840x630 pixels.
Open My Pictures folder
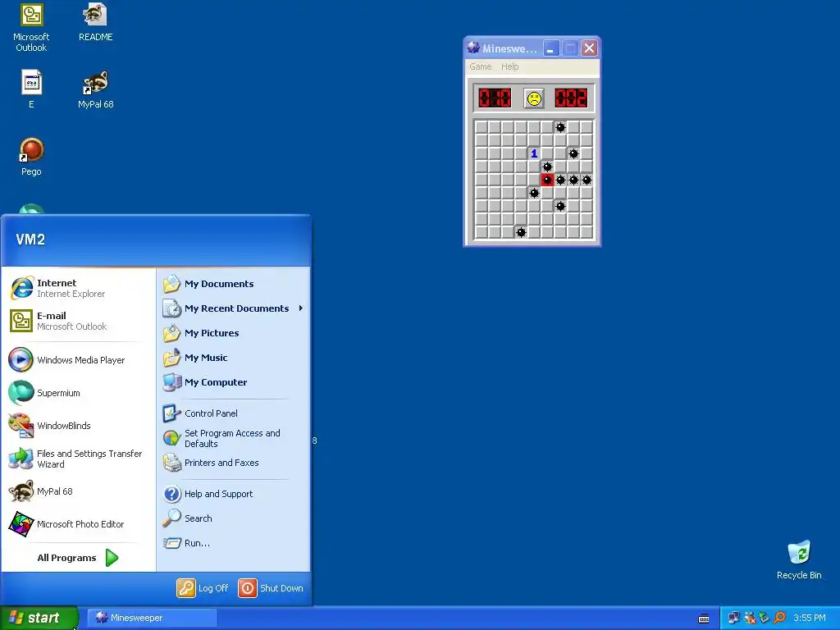tap(234, 333)
